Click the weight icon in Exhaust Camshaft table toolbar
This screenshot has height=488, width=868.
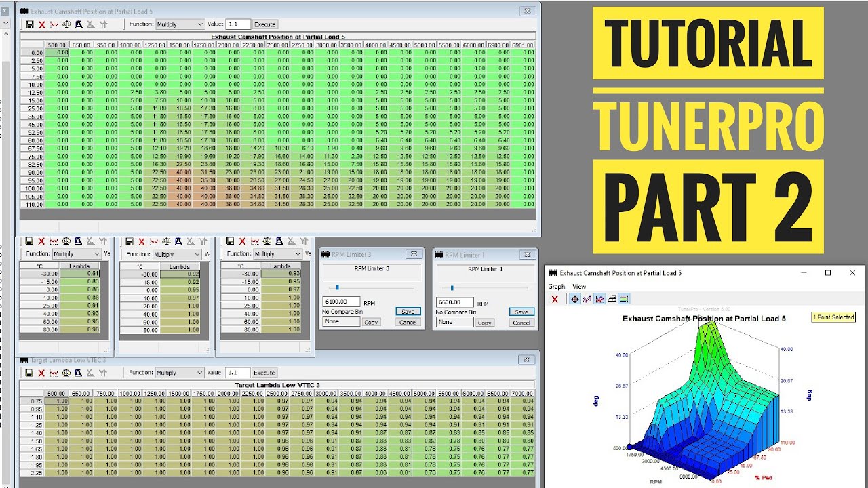point(79,24)
